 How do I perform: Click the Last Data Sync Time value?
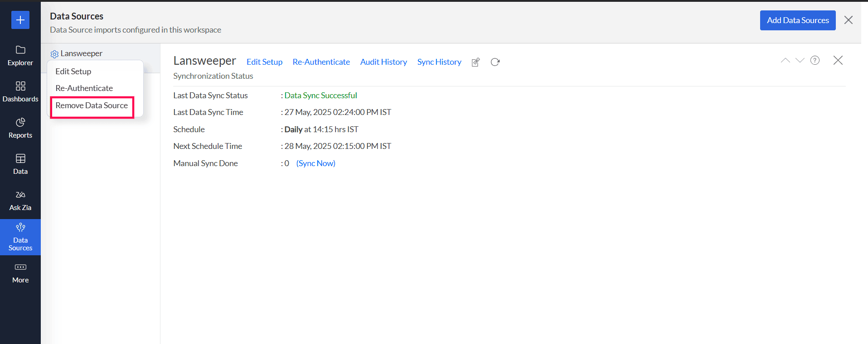[x=338, y=112]
